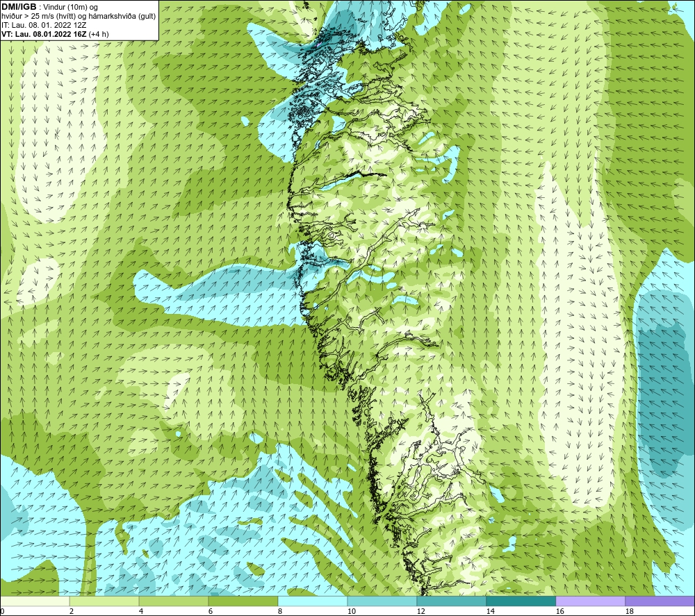Click the 10–12 m/s turquoise legend swatch
695x616 pixels.
[x=382, y=601]
